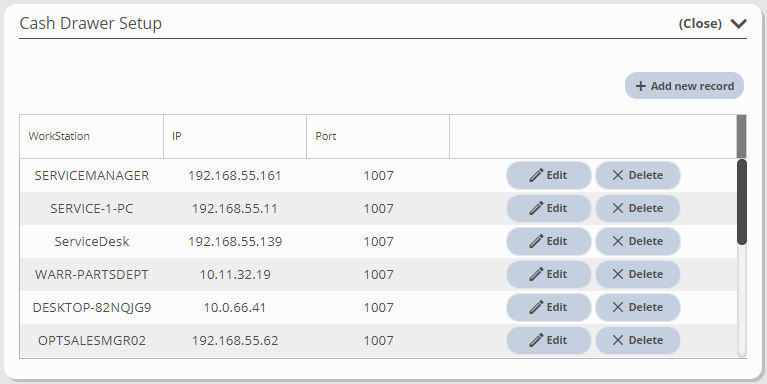The image size is (767, 384).
Task: Edit the WARR-PARTSDEPT row
Action: (548, 274)
